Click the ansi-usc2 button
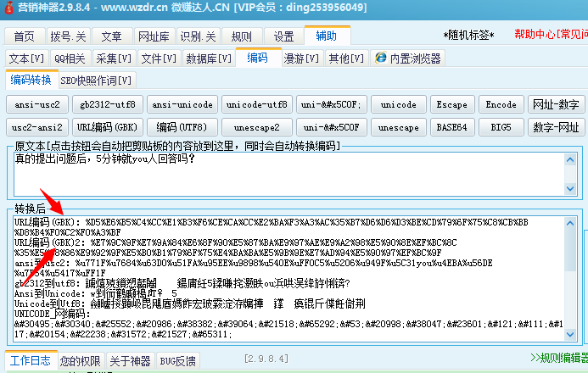This screenshot has width=588, height=373. point(37,104)
